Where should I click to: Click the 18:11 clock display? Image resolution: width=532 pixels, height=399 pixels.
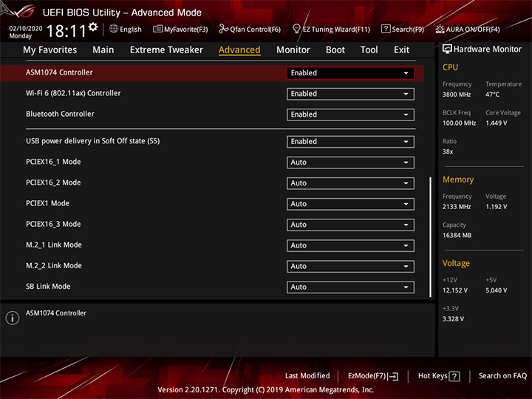(x=66, y=31)
